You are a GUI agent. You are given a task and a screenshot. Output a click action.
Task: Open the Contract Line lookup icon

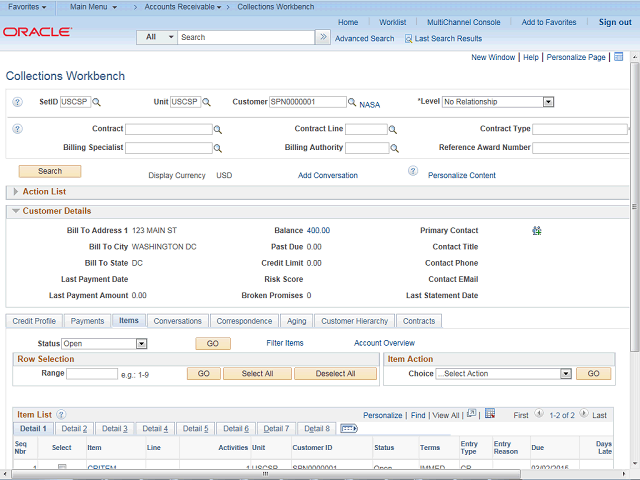[x=393, y=130]
